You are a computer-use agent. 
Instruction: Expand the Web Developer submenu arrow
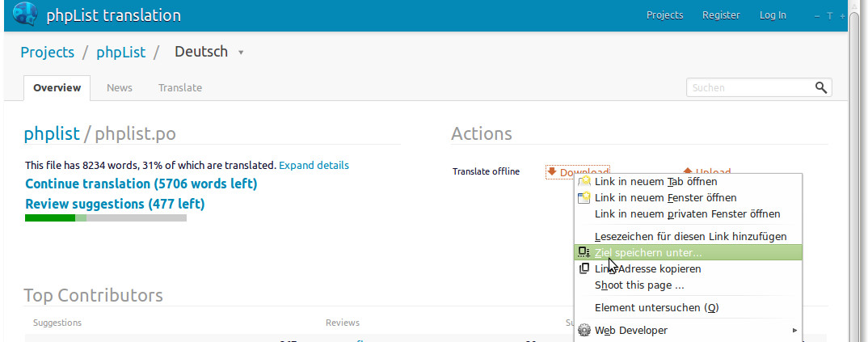tap(795, 331)
